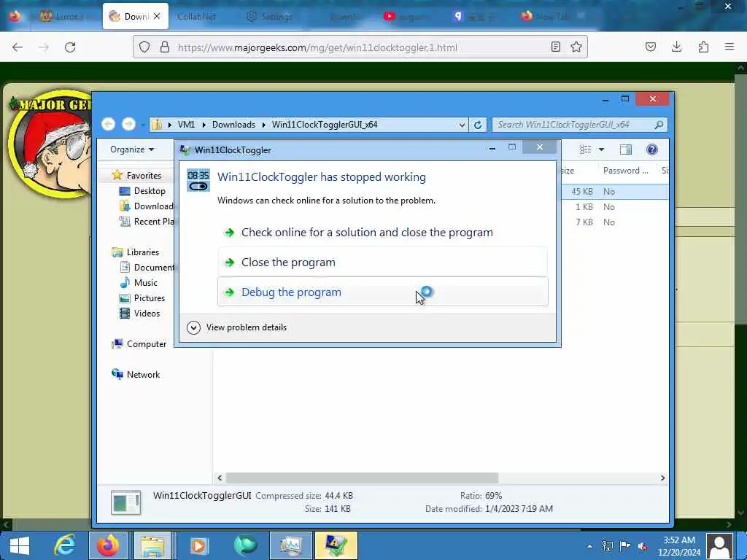Viewport: 747px width, 560px height.
Task: Open Firefox Pocket save icon
Action: [650, 47]
